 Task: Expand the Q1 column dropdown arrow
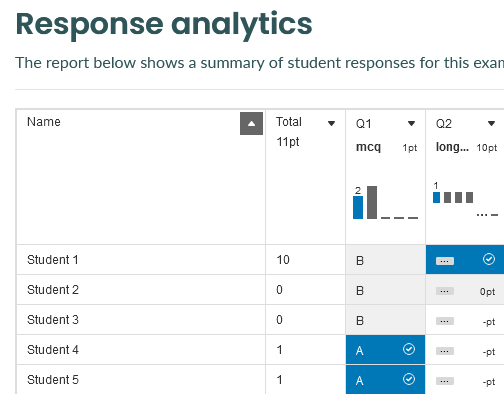411,123
